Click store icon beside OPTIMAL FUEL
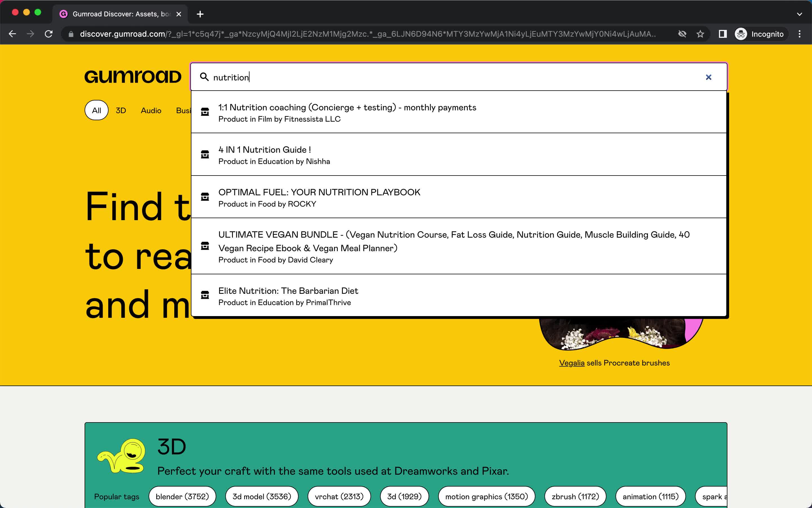Image resolution: width=812 pixels, height=508 pixels. point(205,197)
